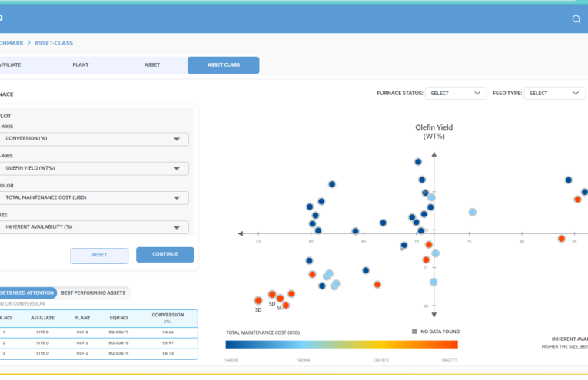Expand the OLEFIN YIELD (WT%) dropdown
Image resolution: width=588 pixels, height=380 pixels.
pyautogui.click(x=93, y=168)
